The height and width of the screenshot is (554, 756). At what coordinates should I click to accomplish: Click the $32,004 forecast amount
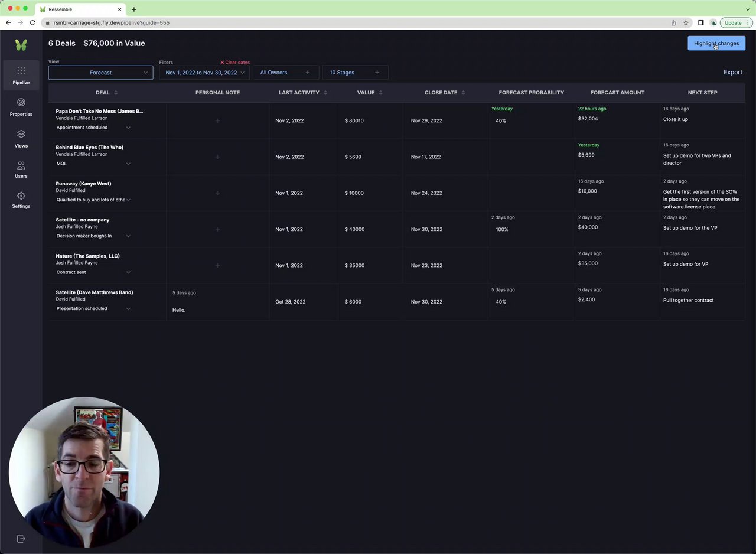click(588, 119)
